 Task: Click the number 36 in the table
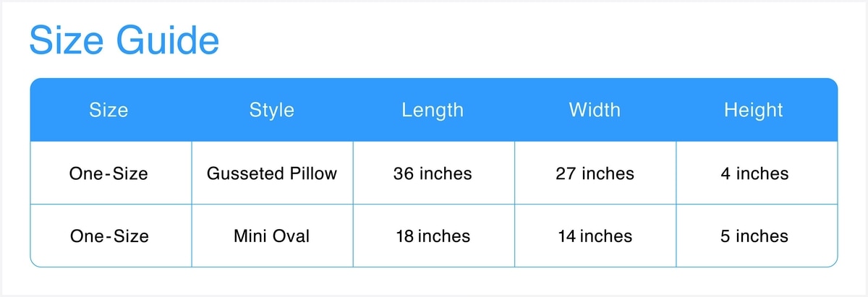pos(403,173)
